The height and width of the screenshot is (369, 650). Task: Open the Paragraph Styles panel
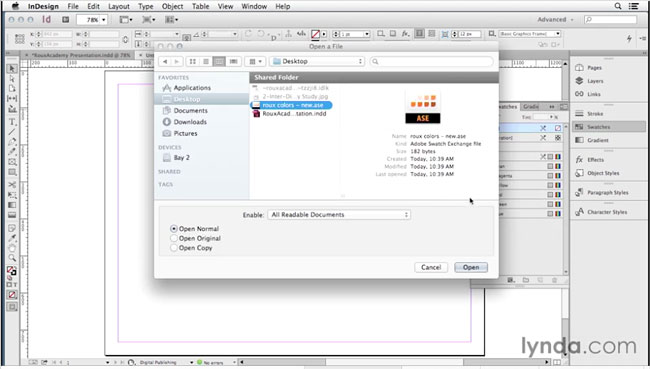pyautogui.click(x=608, y=192)
